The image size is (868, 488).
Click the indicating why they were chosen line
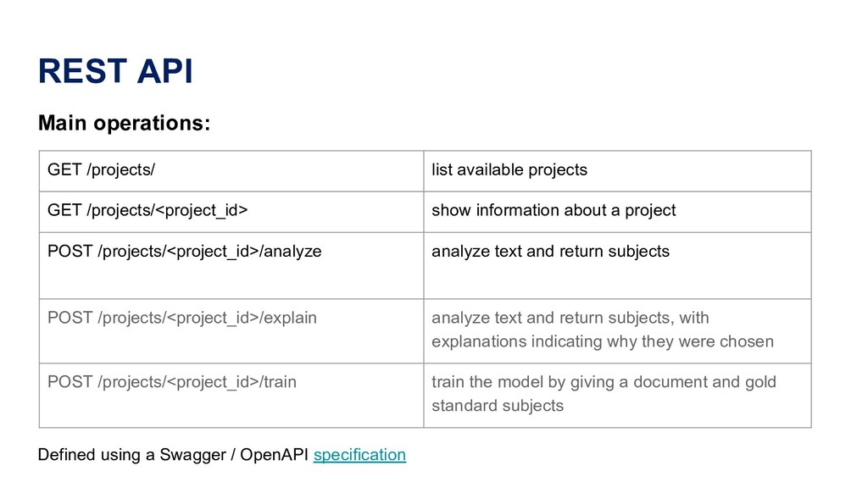602,342
